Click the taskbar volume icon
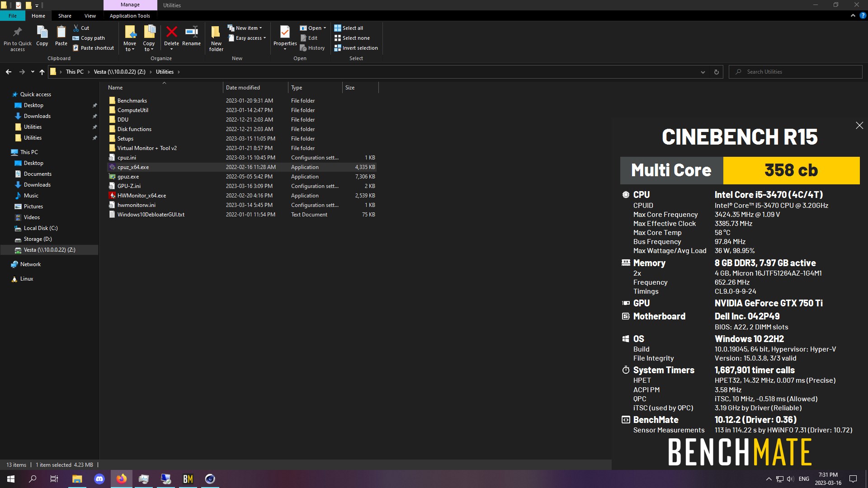This screenshot has height=488, width=868. [790, 479]
